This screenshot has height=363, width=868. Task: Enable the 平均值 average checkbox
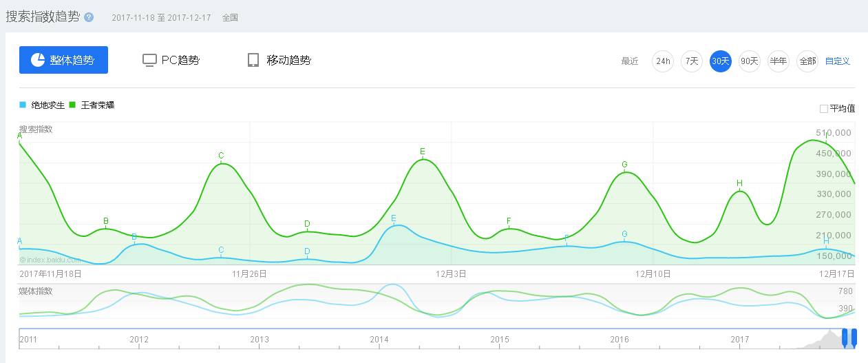pos(824,109)
